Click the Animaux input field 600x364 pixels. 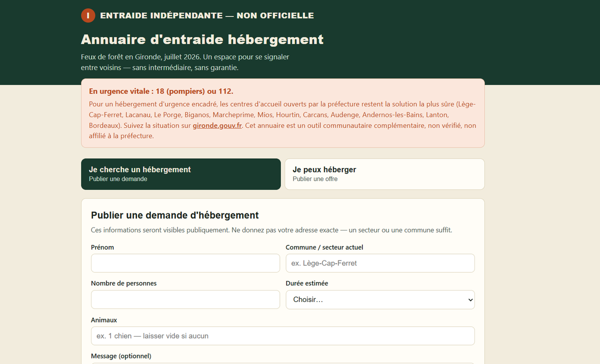tap(283, 336)
